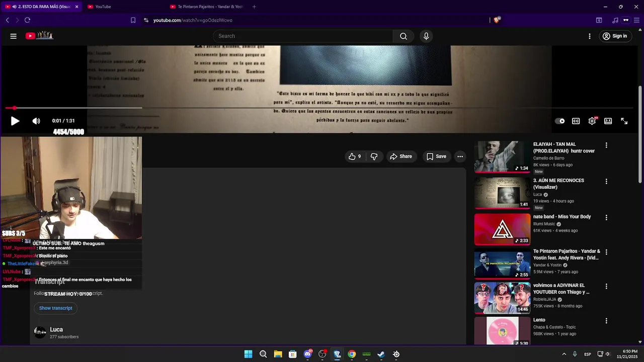Screen dimensions: 644x362
Task: Open the Luca channel name link
Action: (x=56, y=330)
